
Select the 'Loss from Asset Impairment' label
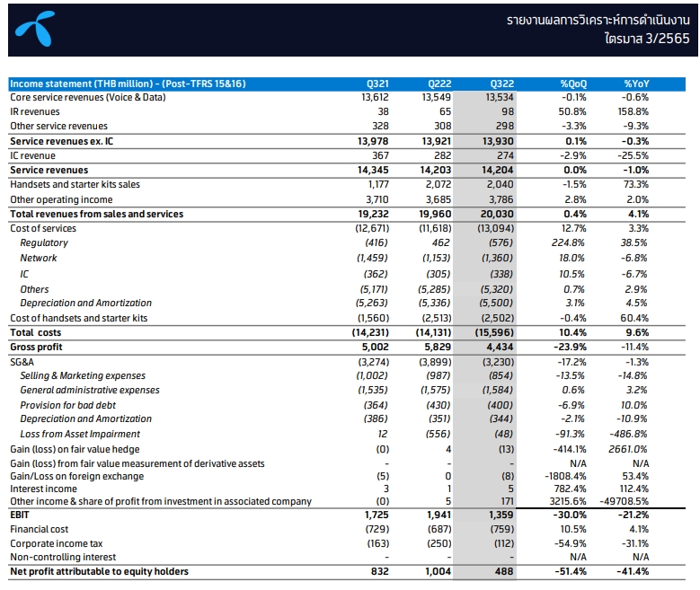point(80,434)
